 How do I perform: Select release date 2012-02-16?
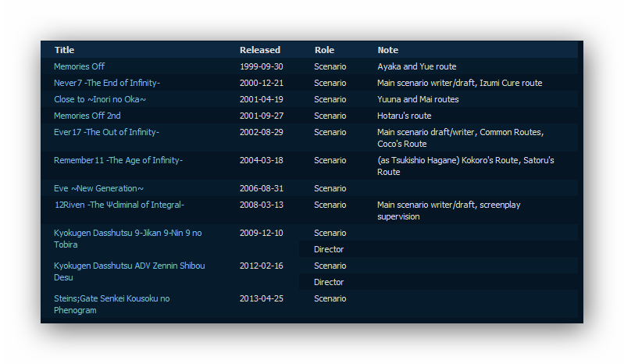(x=262, y=266)
